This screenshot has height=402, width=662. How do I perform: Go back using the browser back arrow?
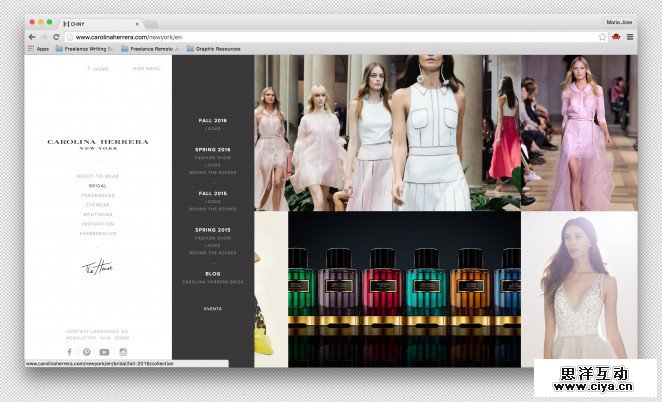[x=31, y=36]
